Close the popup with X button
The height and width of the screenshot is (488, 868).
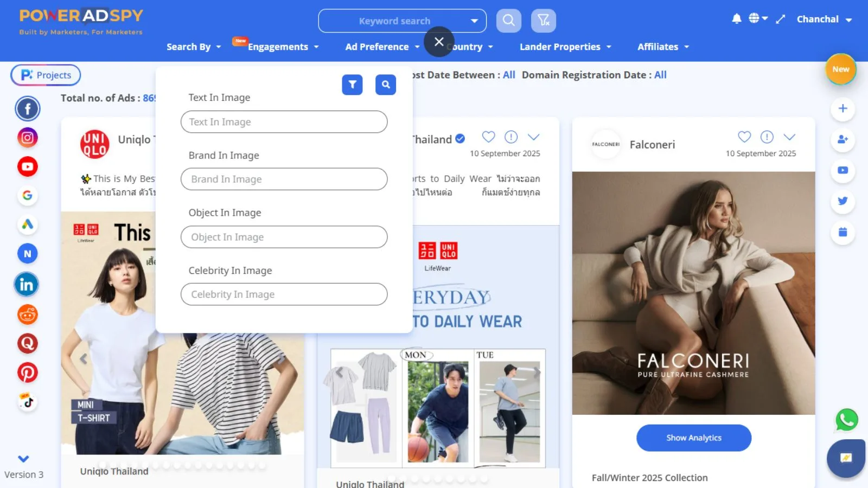click(x=439, y=42)
